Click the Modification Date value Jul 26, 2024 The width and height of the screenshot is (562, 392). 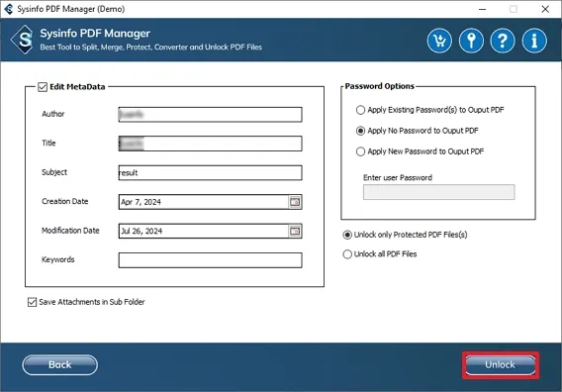pos(141,231)
